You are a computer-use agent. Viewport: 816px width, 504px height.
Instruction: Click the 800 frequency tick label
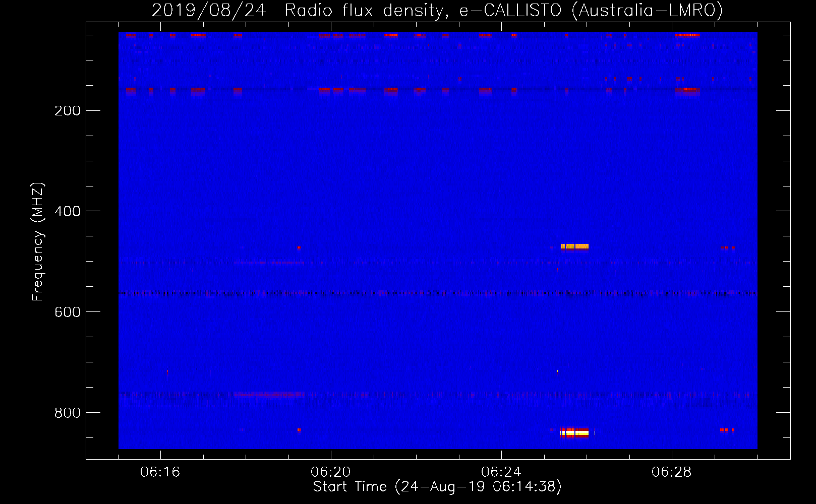(x=68, y=413)
